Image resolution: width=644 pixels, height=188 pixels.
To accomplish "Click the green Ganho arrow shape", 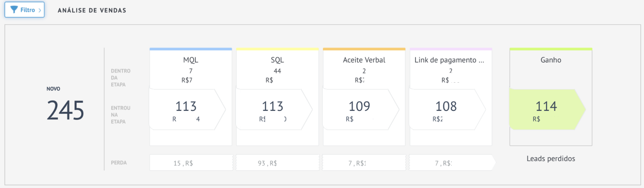I will point(547,109).
